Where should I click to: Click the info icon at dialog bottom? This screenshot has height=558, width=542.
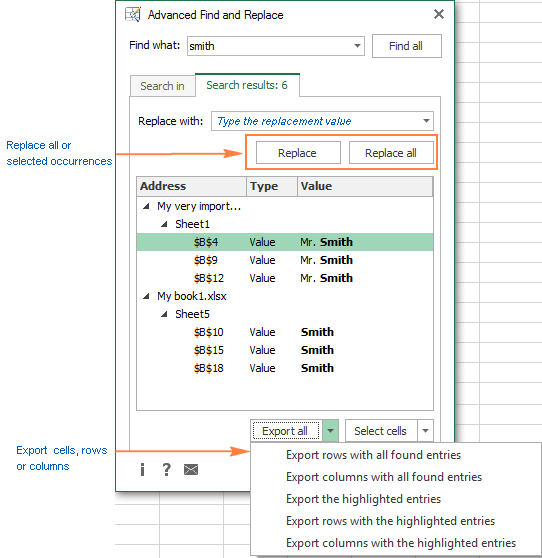[x=142, y=470]
